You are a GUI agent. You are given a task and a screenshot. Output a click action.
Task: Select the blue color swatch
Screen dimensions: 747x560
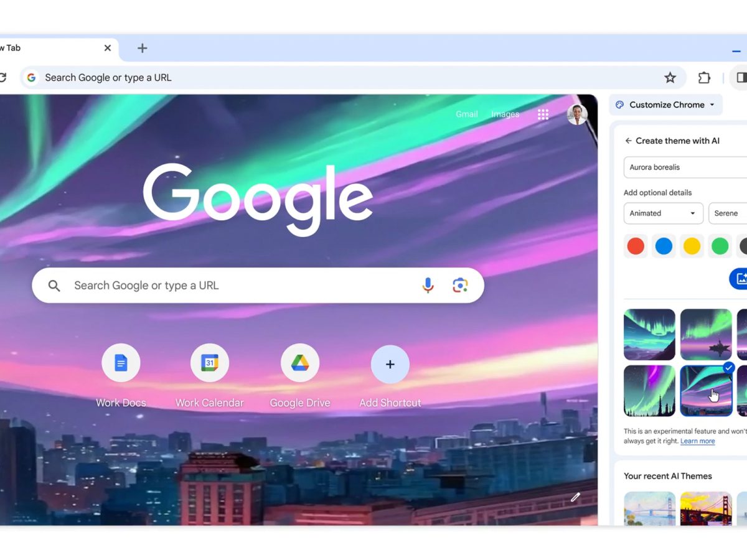point(664,246)
